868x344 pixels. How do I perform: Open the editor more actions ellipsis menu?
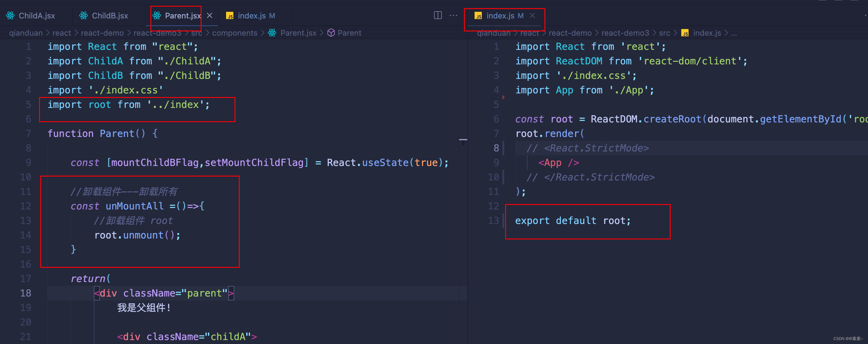(453, 15)
